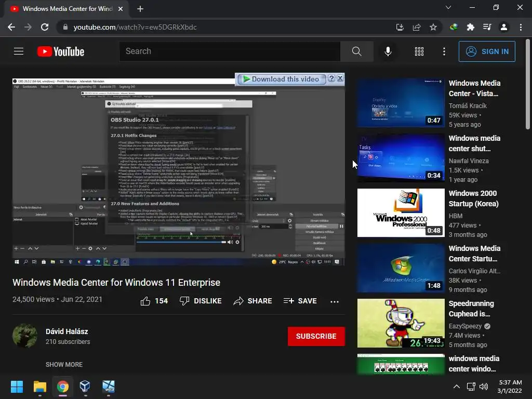The image size is (532, 399).
Task: Focus the YouTube Search field
Action: [x=230, y=51]
